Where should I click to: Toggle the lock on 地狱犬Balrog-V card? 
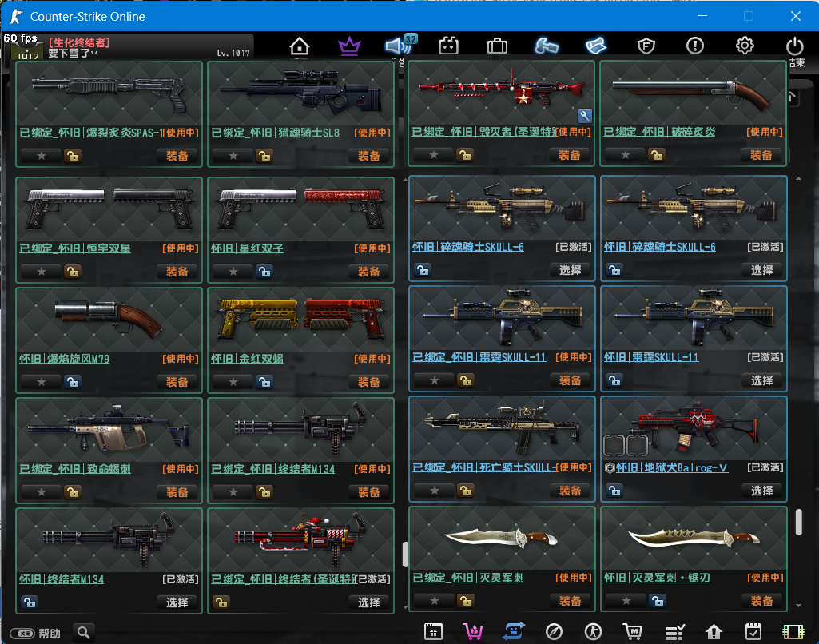(x=614, y=491)
